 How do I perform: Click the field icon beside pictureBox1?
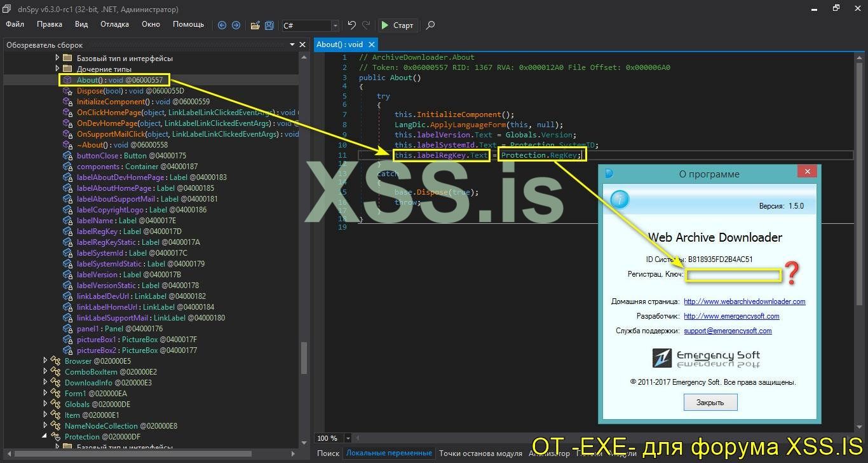[x=67, y=340]
